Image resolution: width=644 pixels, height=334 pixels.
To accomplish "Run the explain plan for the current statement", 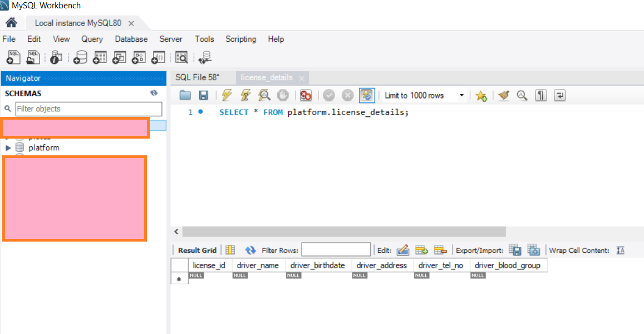I will point(263,95).
